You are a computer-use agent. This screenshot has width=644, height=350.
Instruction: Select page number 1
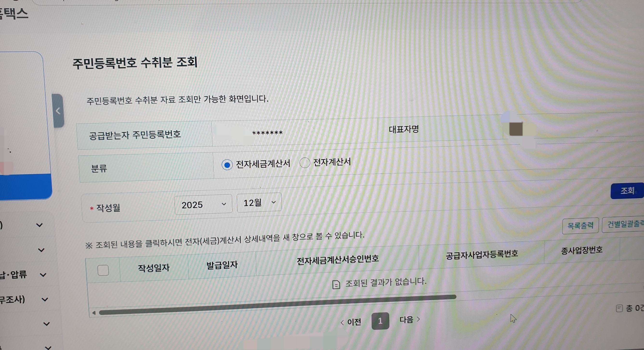point(380,321)
